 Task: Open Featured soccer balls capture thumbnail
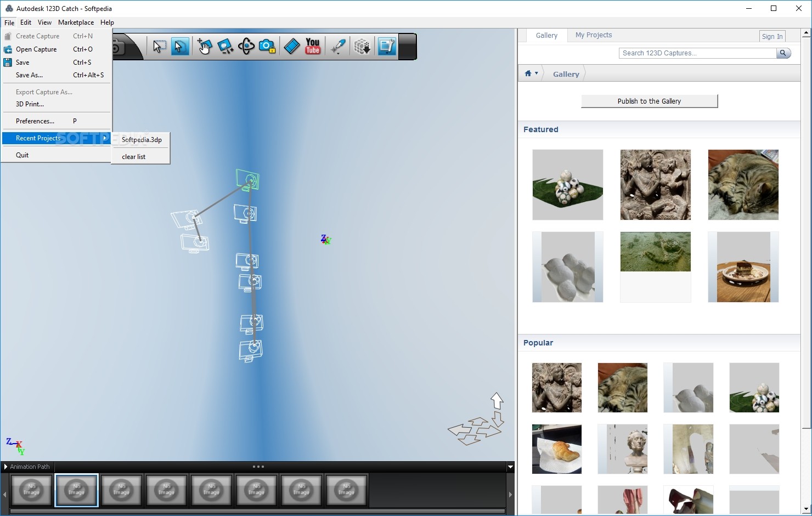[568, 185]
